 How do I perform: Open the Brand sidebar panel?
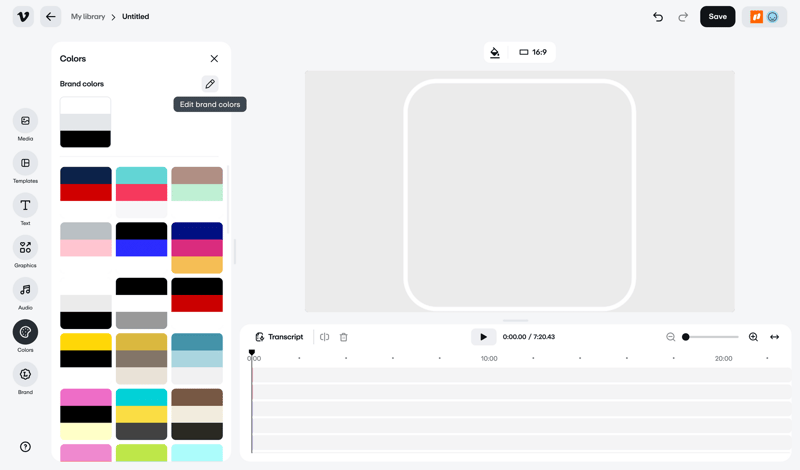[x=25, y=378]
